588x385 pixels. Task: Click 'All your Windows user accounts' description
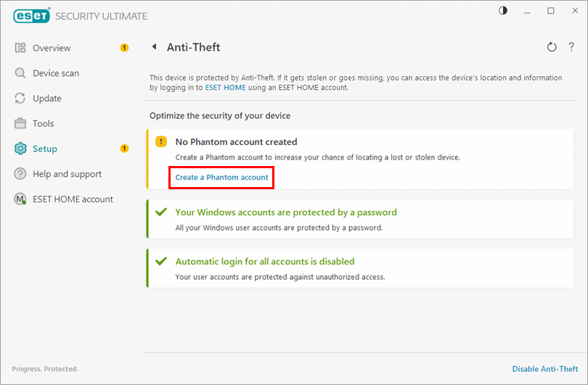click(x=279, y=228)
